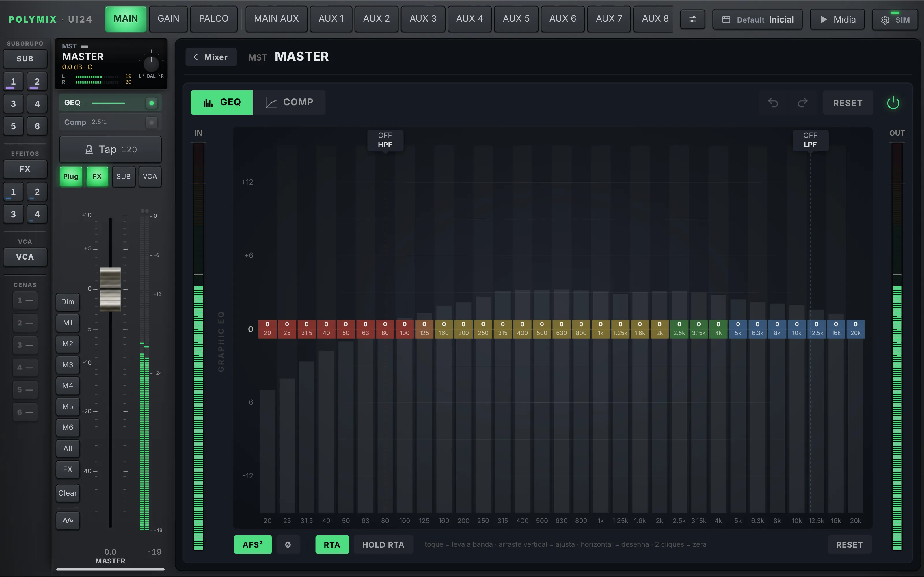Click the undo arrow icon
Screen dimensions: 924x577
773,103
